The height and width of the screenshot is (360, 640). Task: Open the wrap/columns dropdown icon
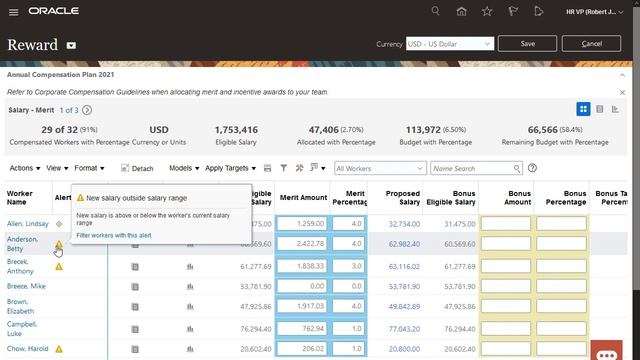318,168
